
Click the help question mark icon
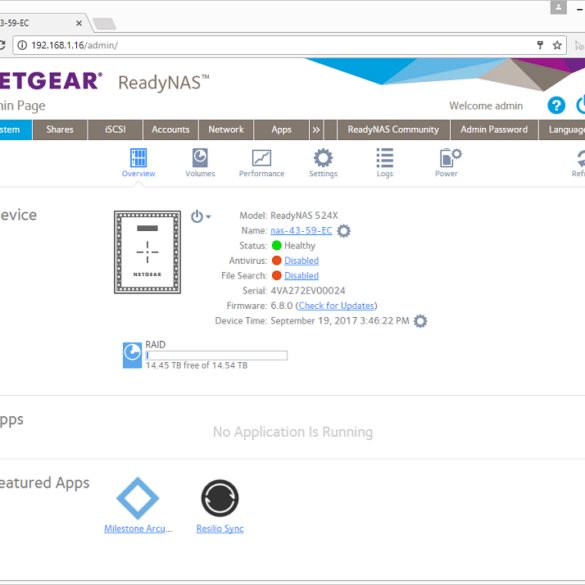(x=556, y=105)
